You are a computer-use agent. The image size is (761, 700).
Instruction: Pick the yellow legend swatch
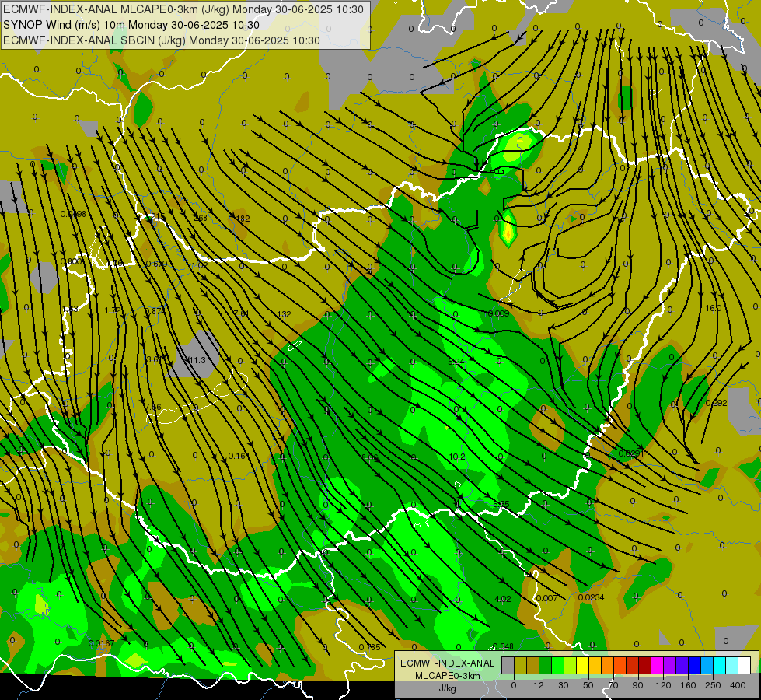click(583, 665)
